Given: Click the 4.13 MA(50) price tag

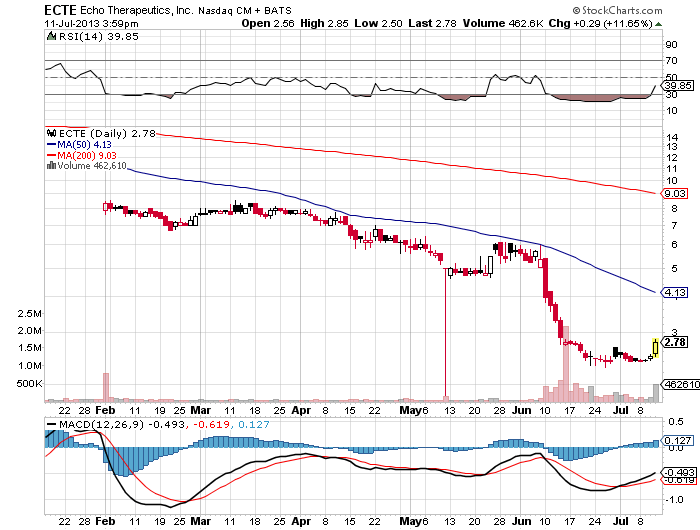Looking at the screenshot, I should point(675,292).
